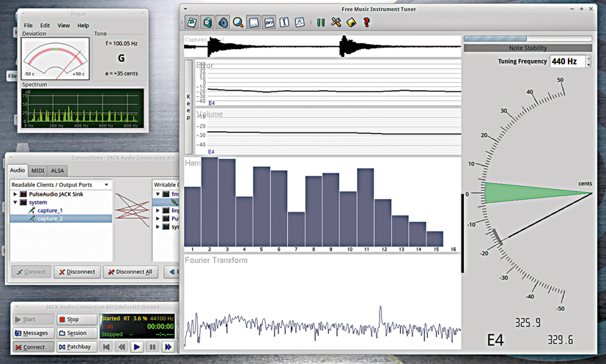This screenshot has height=364, width=606.
Task: Click the greyed Start button in JACK control
Action: pyautogui.click(x=33, y=319)
